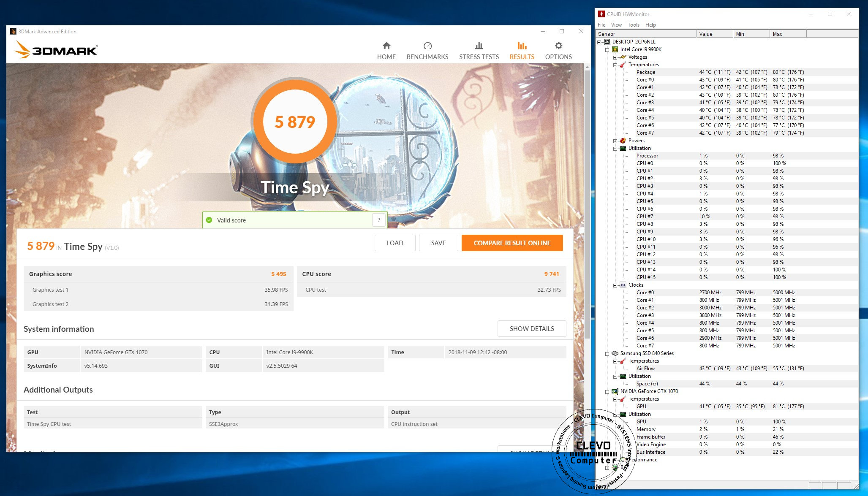Collapse the NVIDIA GeForce GTX 1070 node
The width and height of the screenshot is (868, 496).
click(x=607, y=391)
